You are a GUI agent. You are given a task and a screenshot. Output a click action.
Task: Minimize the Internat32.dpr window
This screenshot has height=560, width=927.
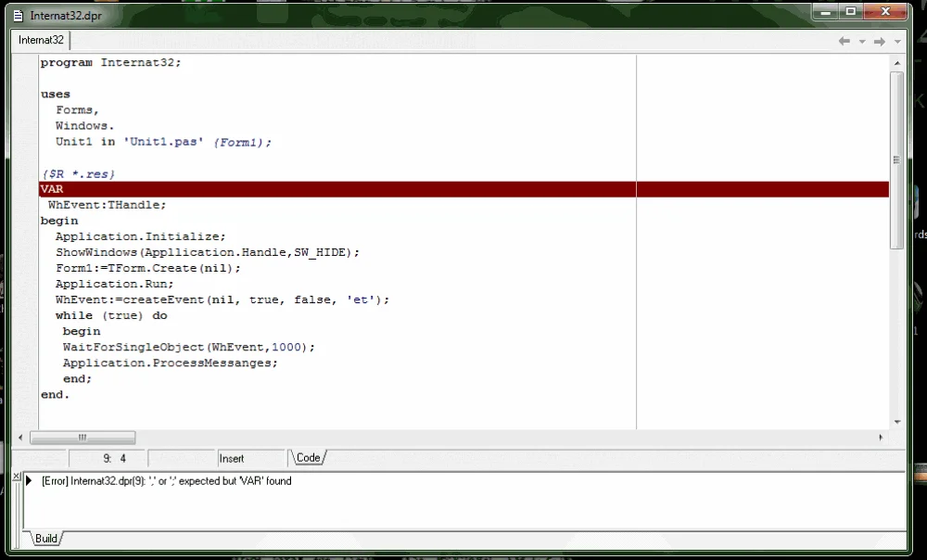point(826,11)
